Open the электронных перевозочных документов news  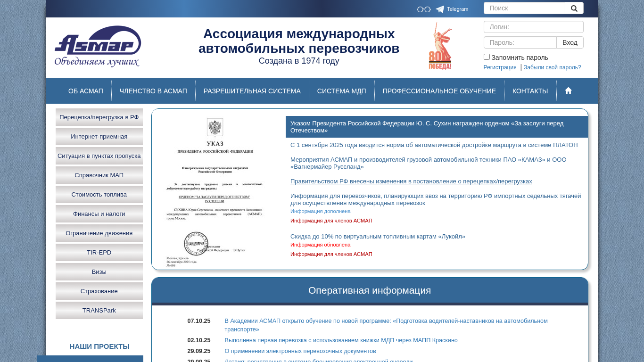pos(300,351)
